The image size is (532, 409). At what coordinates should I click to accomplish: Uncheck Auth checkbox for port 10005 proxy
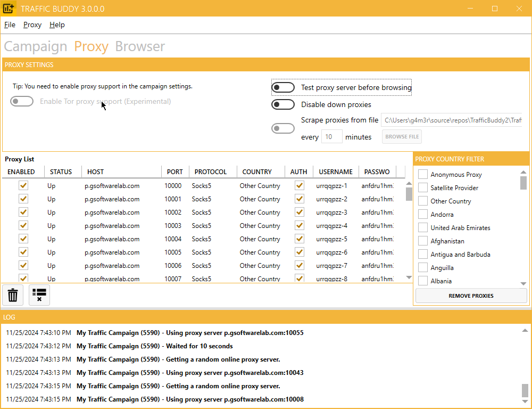pos(300,252)
